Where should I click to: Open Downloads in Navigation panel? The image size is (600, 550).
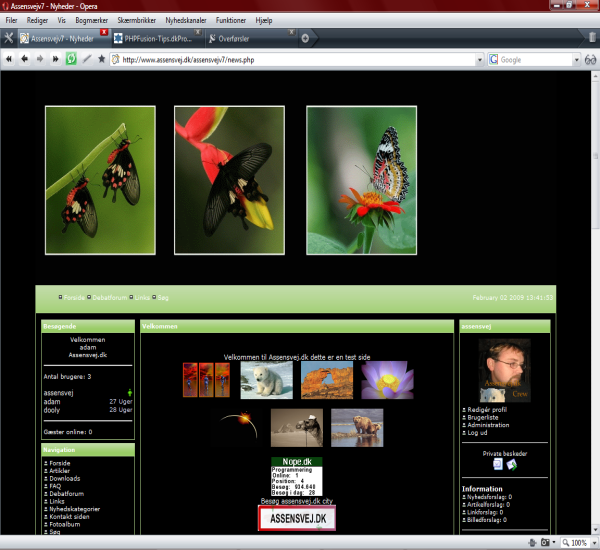pos(65,478)
